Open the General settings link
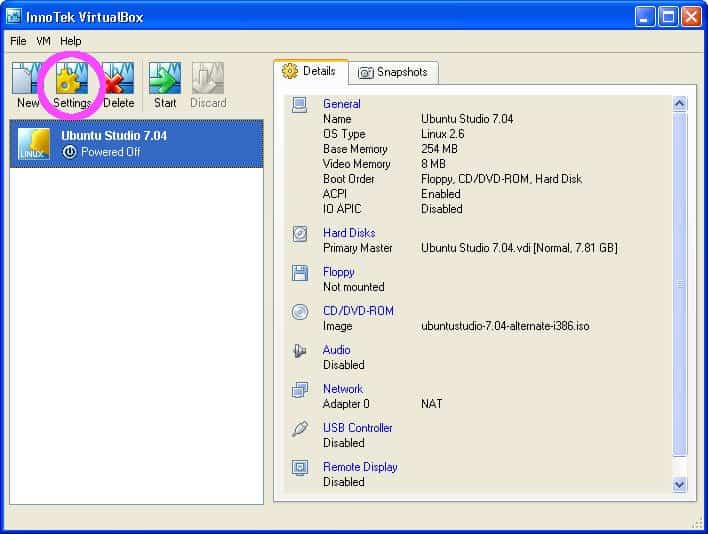Image resolution: width=708 pixels, height=534 pixels. [341, 104]
